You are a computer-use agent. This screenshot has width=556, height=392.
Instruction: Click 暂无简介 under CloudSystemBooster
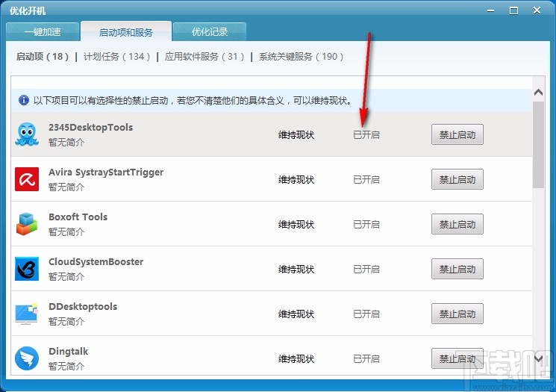click(66, 277)
